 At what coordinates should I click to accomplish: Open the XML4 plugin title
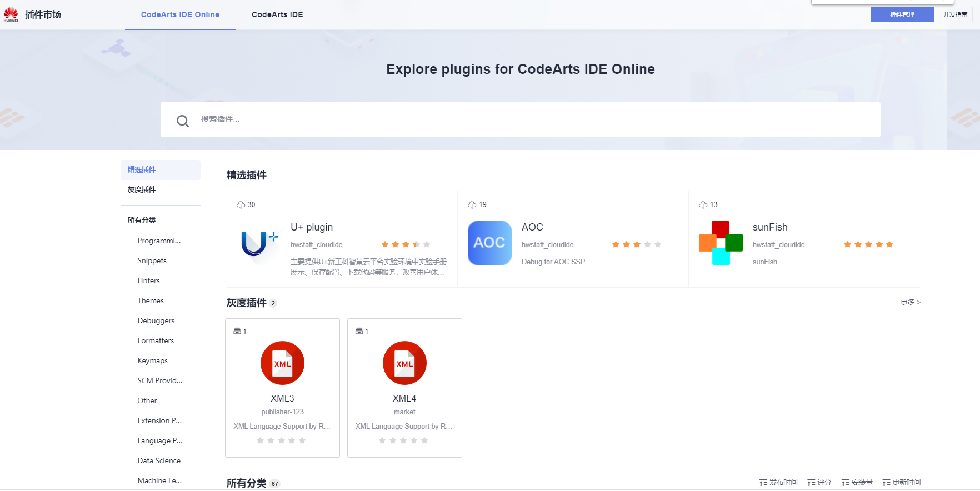pos(404,398)
